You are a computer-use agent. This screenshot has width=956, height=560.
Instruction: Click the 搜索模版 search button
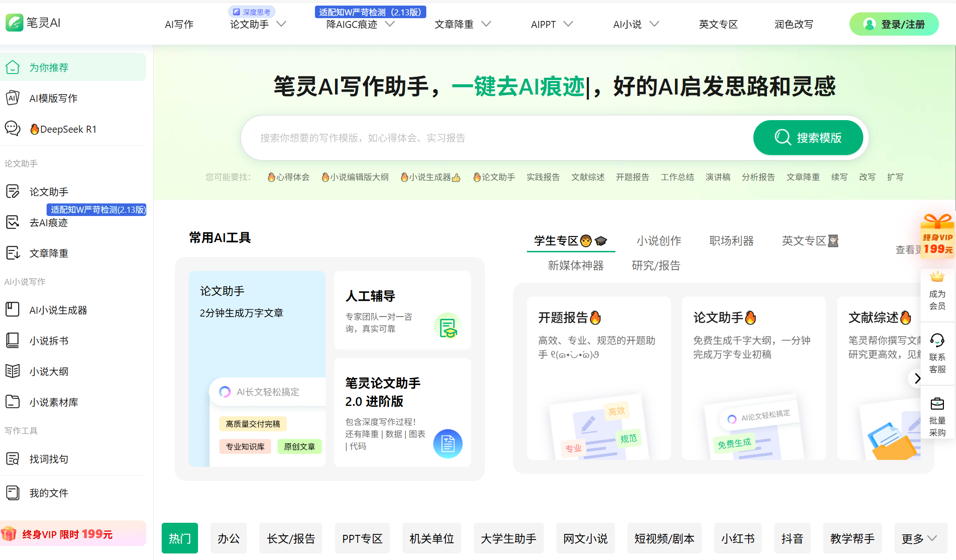click(x=808, y=138)
